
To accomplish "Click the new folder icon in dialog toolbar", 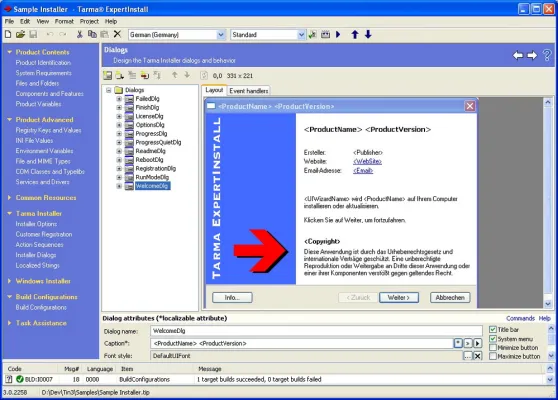I will click(120, 75).
